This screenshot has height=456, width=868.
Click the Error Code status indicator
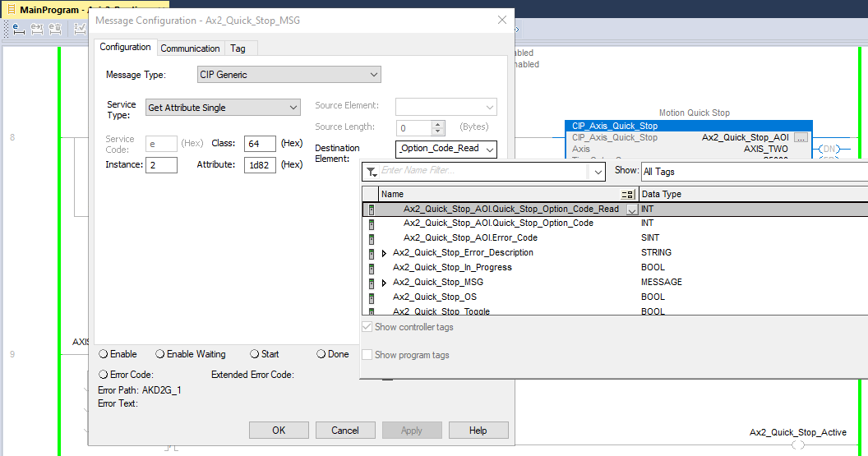pos(103,375)
